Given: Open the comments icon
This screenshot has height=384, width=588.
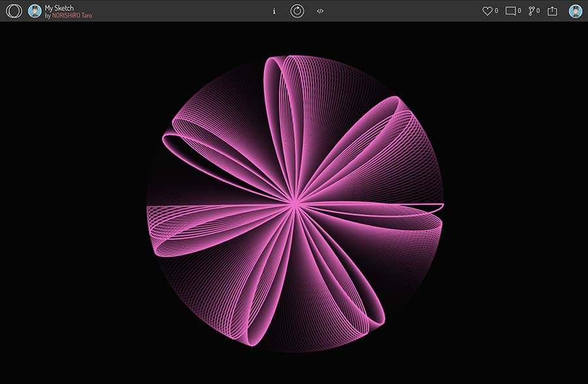Looking at the screenshot, I should click(510, 11).
